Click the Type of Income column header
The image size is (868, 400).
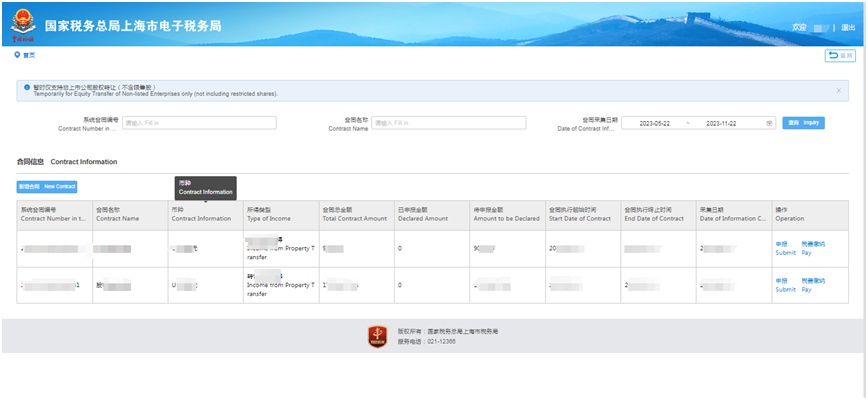[268, 214]
